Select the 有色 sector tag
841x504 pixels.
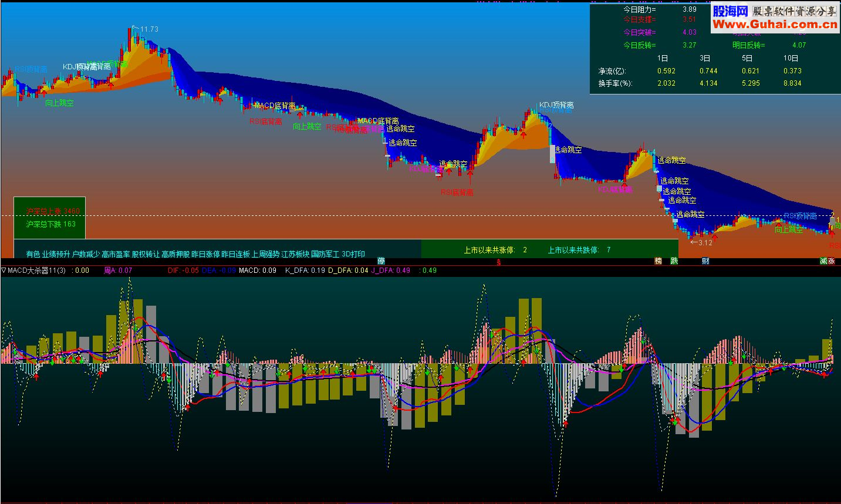[33, 254]
